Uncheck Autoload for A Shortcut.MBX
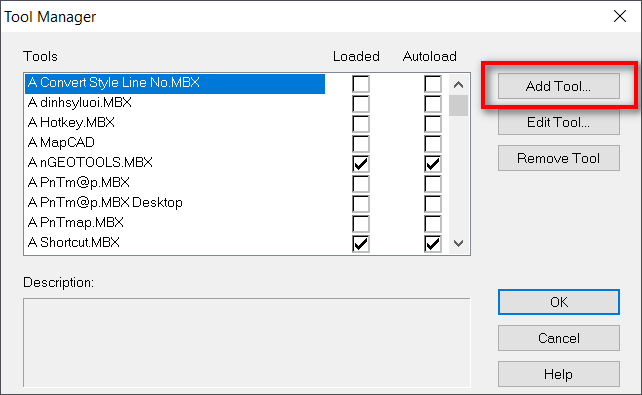The height and width of the screenshot is (395, 642). point(433,244)
